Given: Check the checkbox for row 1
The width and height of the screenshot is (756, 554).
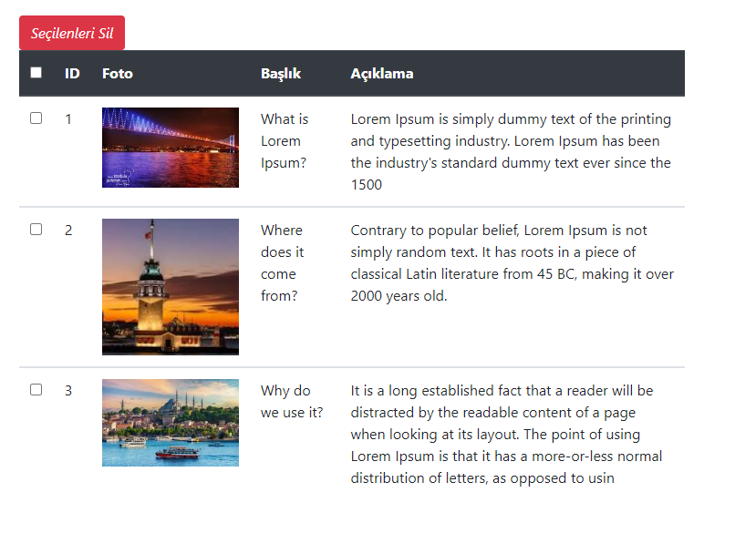Looking at the screenshot, I should point(36,118).
